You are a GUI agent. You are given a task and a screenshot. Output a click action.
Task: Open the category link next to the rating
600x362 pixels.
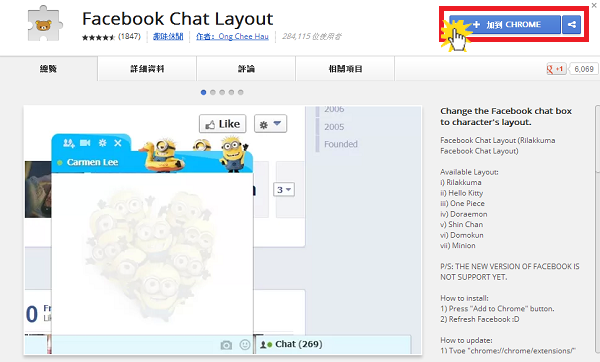pyautogui.click(x=168, y=36)
